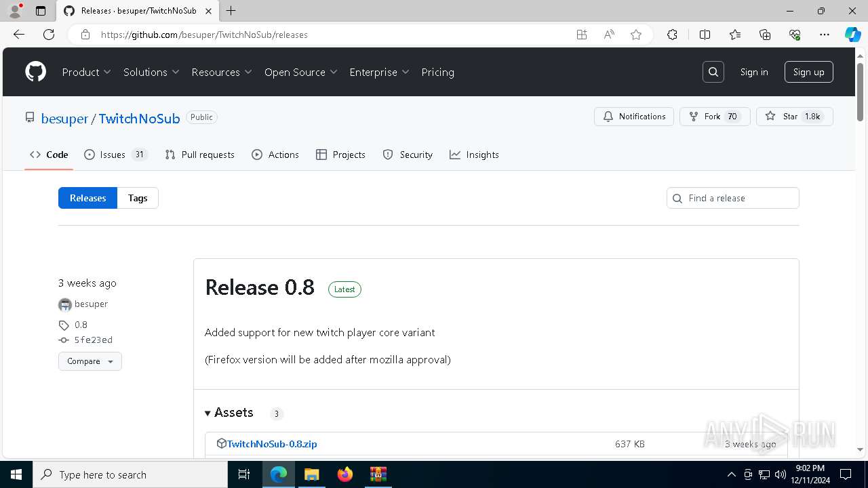Show hidden system tray icons
Image resolution: width=868 pixels, height=488 pixels.
point(731,474)
